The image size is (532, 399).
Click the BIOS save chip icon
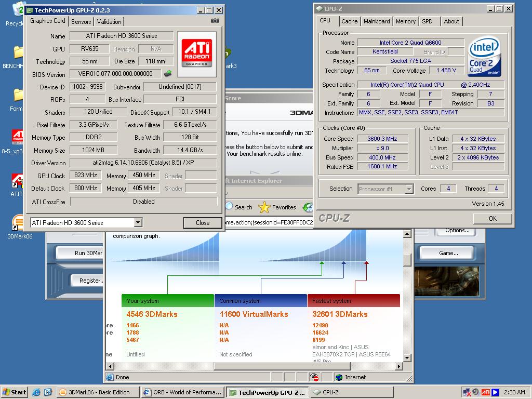pyautogui.click(x=168, y=73)
